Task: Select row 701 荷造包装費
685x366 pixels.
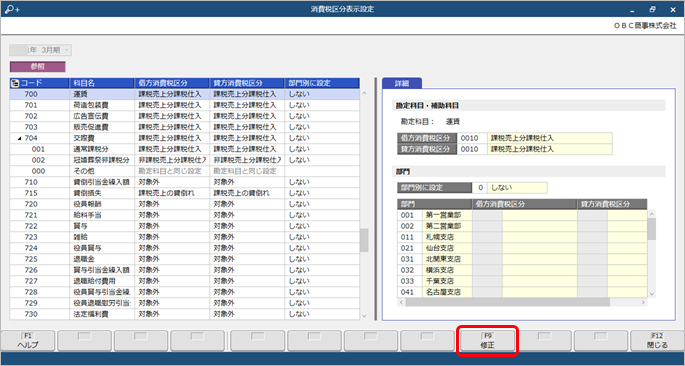Action: coord(185,105)
